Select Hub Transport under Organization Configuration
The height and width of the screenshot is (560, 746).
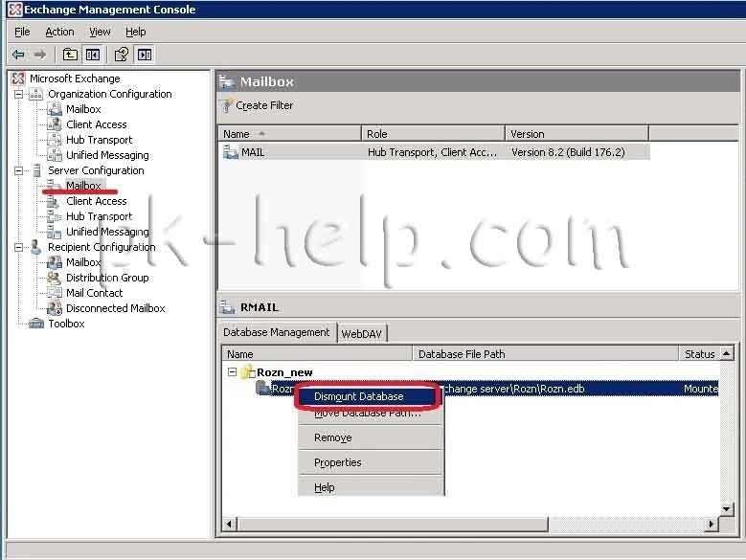[x=99, y=140]
